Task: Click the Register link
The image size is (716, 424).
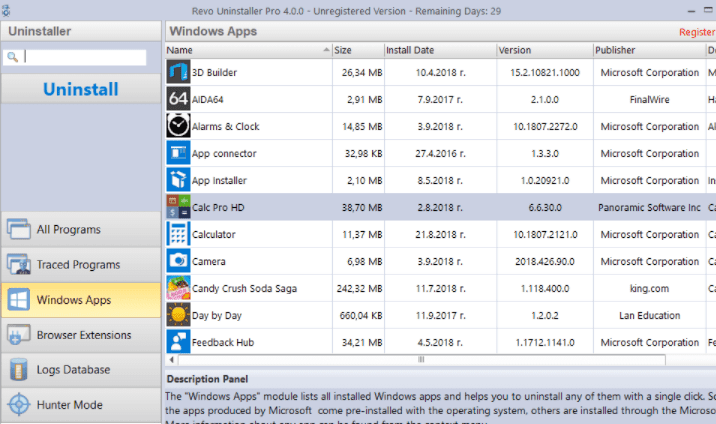Action: 697,32
